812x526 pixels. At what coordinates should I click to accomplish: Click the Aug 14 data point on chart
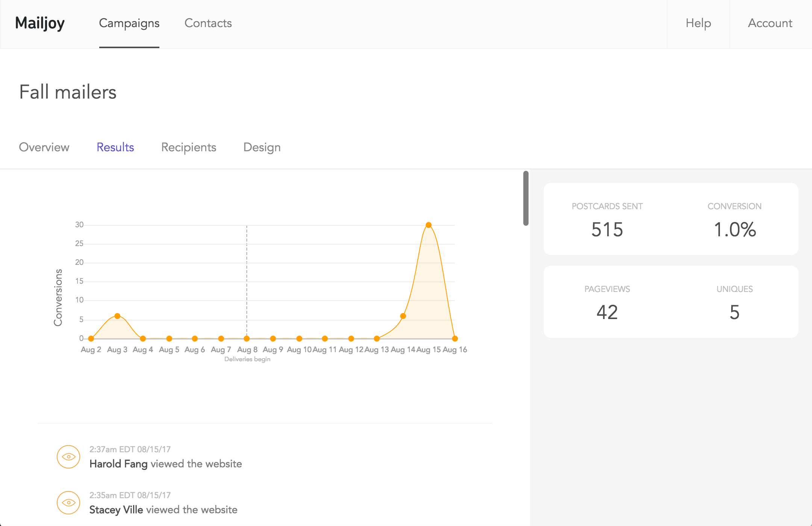pyautogui.click(x=403, y=316)
